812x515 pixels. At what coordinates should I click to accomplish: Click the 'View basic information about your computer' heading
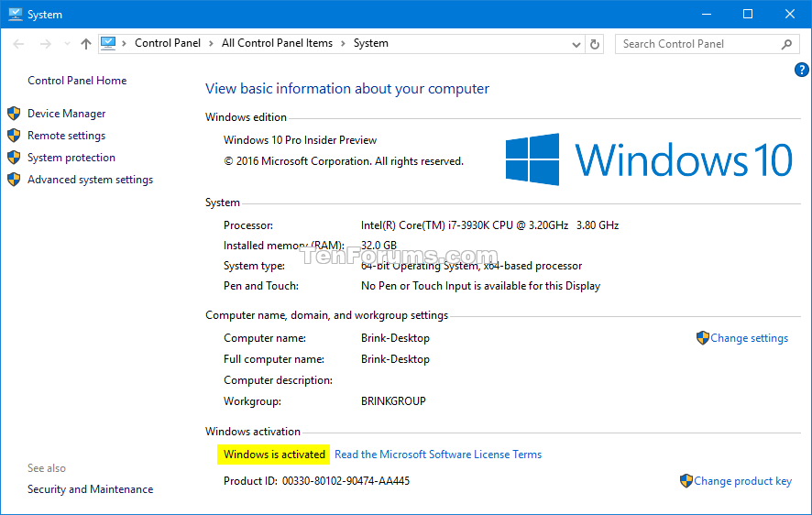347,89
